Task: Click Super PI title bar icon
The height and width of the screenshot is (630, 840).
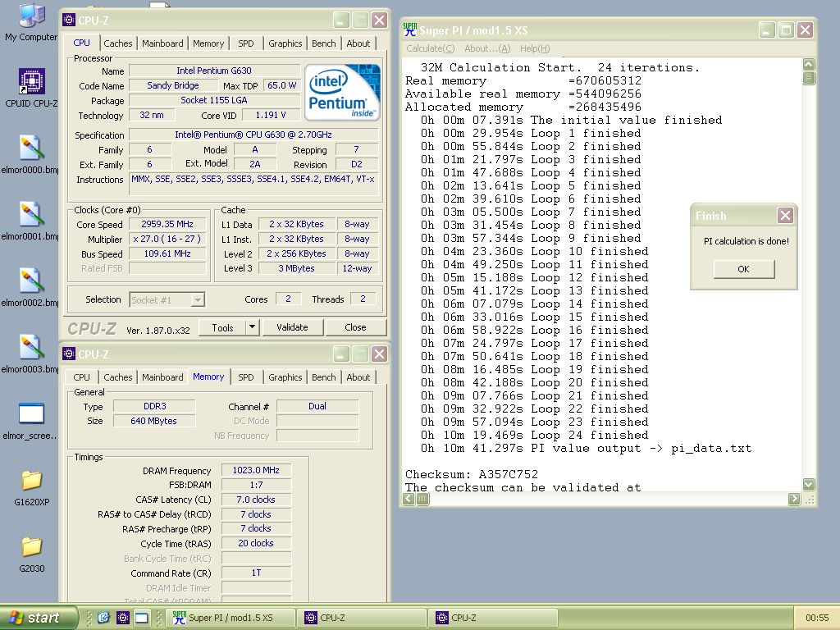Action: tap(410, 30)
